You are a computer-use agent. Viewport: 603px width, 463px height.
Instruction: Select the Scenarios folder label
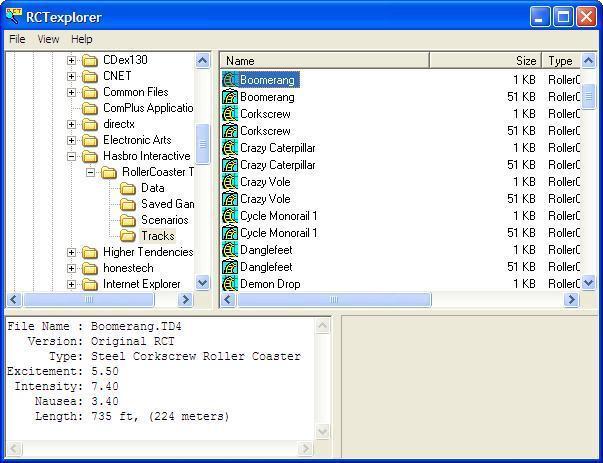(x=165, y=220)
